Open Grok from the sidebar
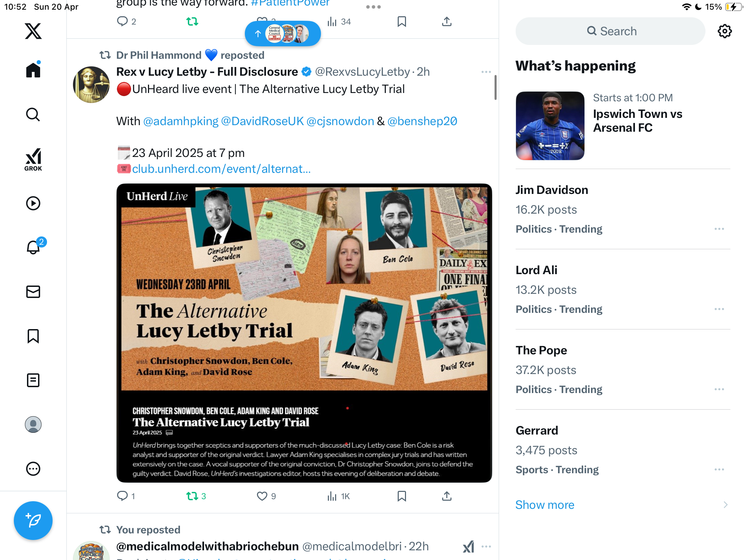The image size is (747, 560). [x=33, y=159]
